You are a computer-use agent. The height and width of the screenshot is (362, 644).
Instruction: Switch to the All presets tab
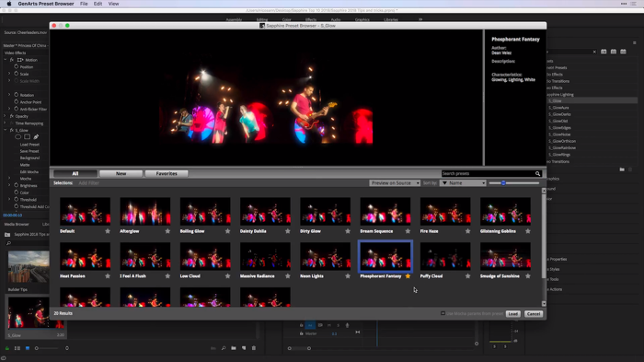pos(75,173)
